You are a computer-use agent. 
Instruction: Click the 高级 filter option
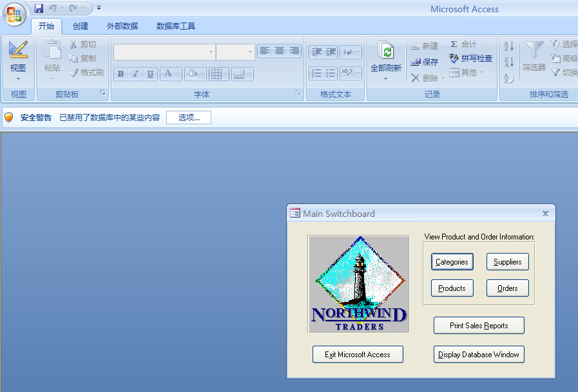click(564, 58)
